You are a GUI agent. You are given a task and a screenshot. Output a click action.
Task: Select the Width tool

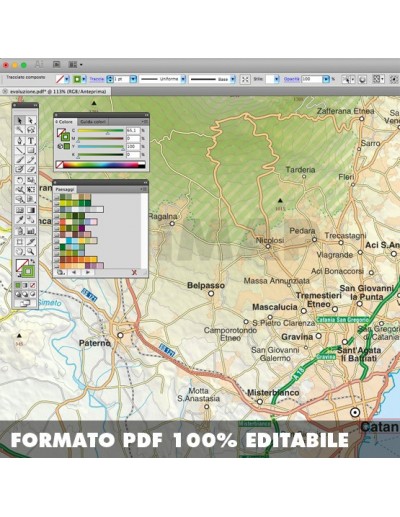click(20, 190)
